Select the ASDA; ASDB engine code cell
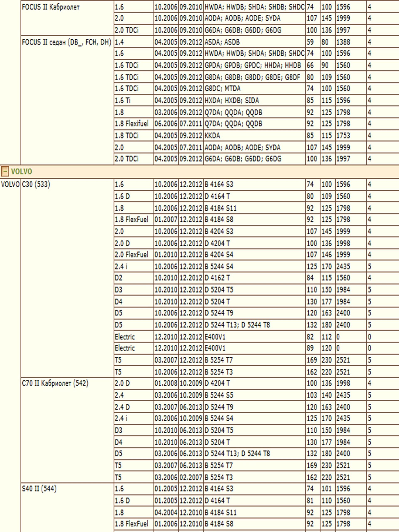 (222, 42)
